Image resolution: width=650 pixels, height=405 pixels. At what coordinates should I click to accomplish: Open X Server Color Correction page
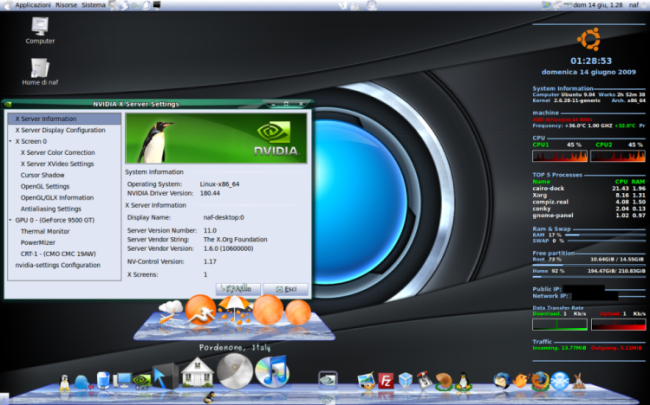pos(58,153)
